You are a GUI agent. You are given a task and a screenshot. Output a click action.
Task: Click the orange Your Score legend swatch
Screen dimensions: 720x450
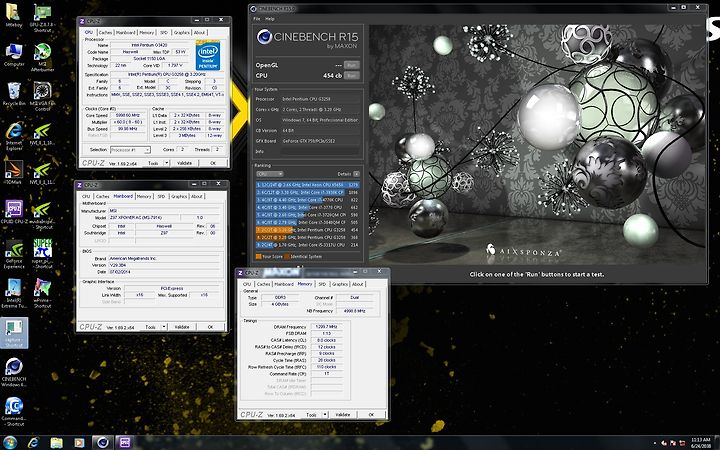[258, 257]
